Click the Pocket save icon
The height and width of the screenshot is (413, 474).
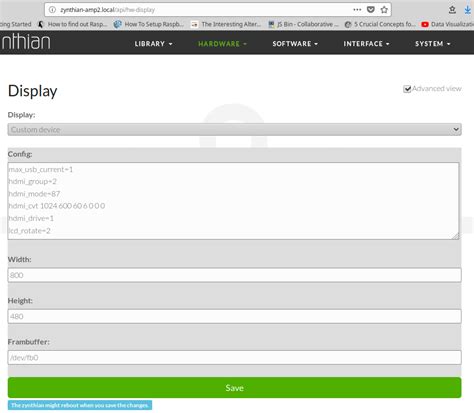pos(371,10)
